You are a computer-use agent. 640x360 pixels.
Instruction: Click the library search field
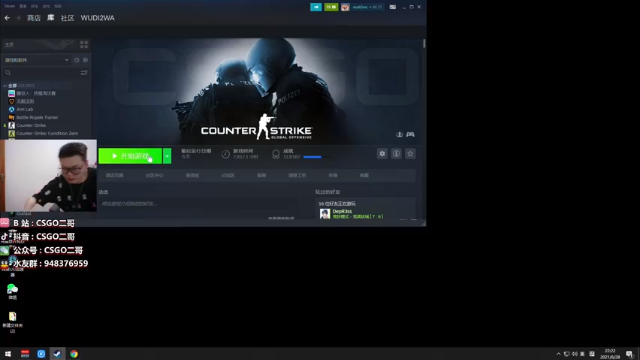tap(41, 73)
